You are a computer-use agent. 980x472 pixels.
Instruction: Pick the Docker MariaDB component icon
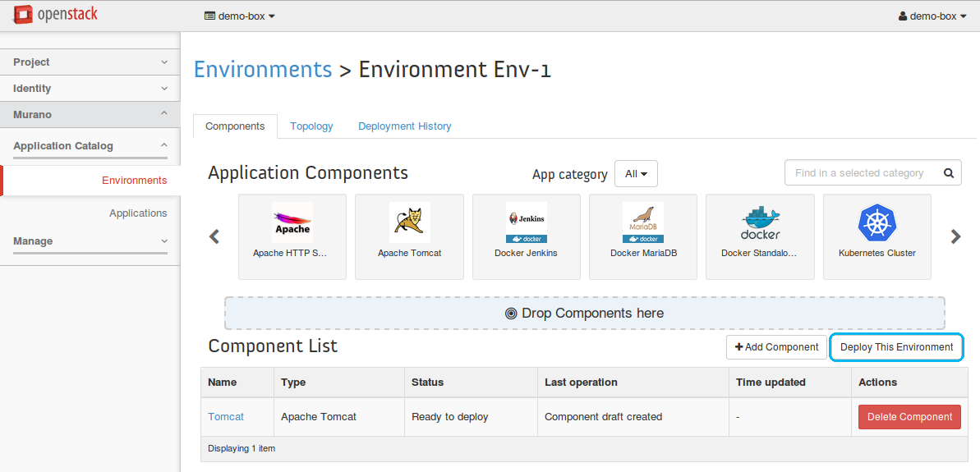(642, 222)
